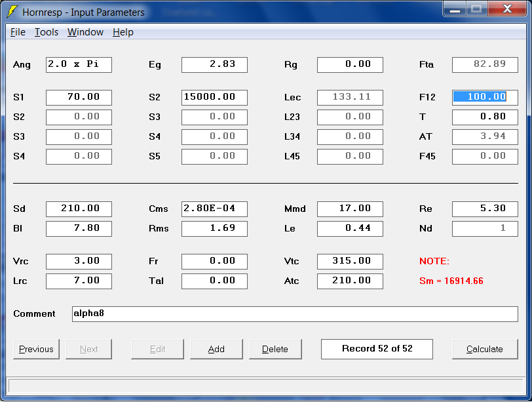Click the highlighted F12 field 100.00

coord(485,98)
